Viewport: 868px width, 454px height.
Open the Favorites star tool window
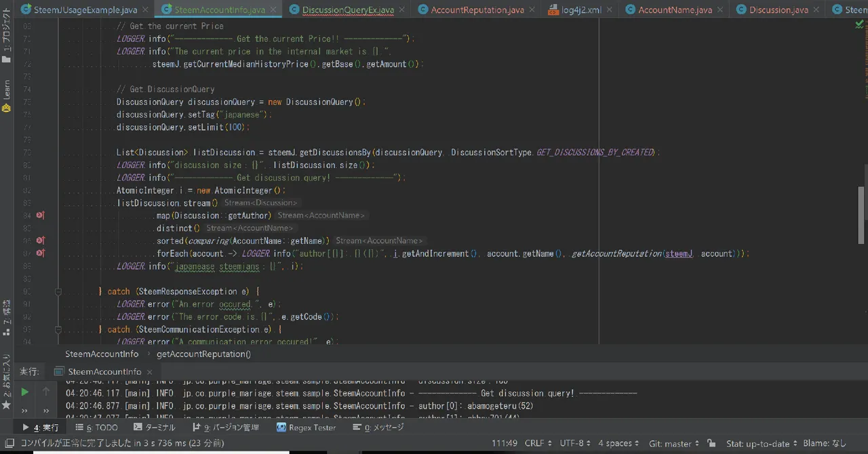point(6,383)
